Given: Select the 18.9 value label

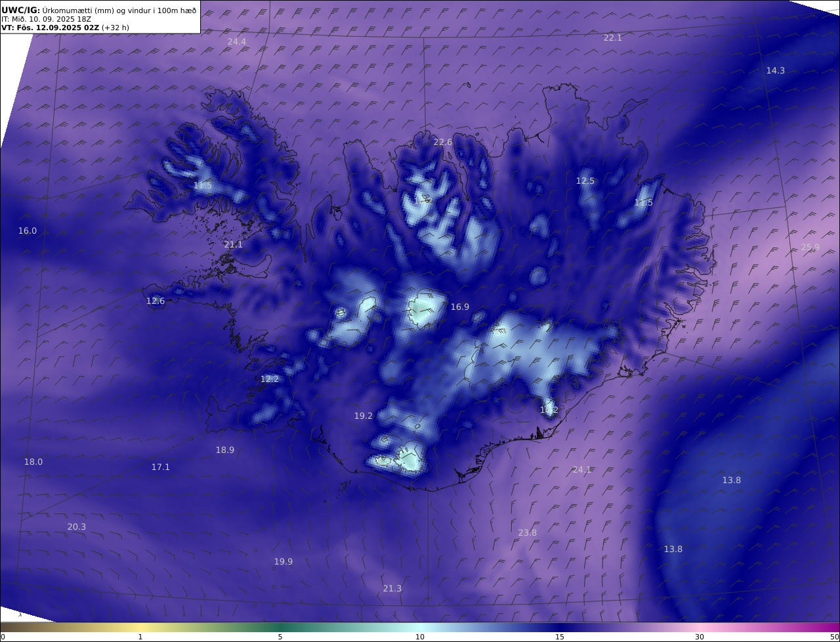Looking at the screenshot, I should 225,450.
